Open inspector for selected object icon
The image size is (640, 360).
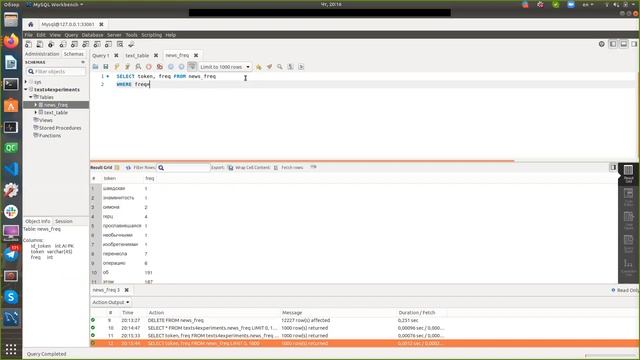(51, 44)
